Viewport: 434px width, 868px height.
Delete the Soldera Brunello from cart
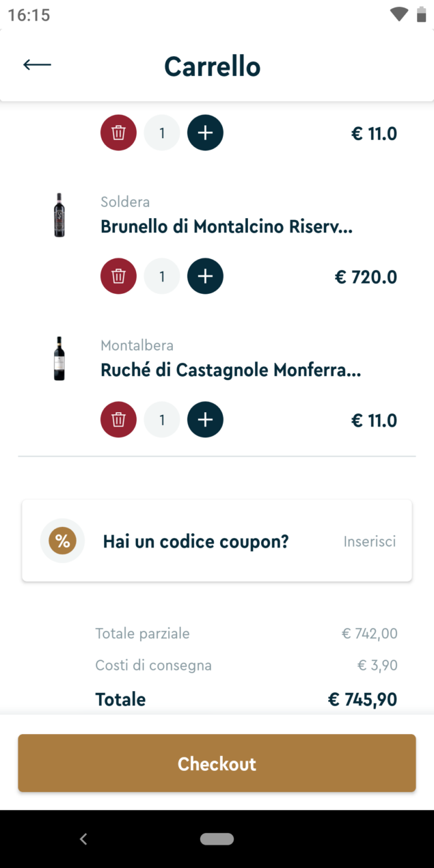click(x=119, y=276)
